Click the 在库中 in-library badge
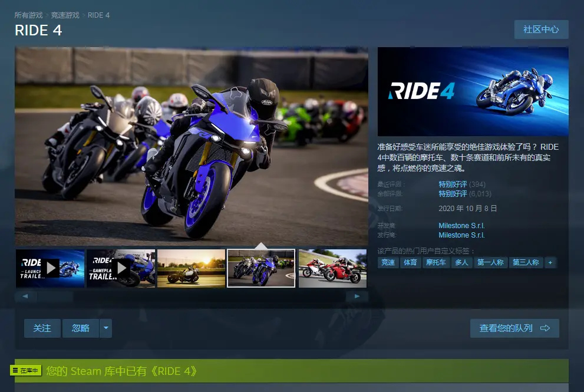 (x=26, y=370)
